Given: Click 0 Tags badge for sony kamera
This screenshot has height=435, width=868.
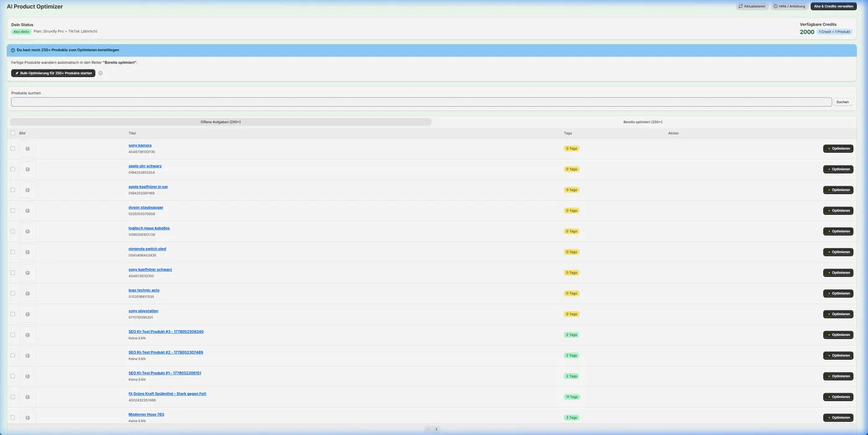Looking at the screenshot, I should tap(571, 148).
